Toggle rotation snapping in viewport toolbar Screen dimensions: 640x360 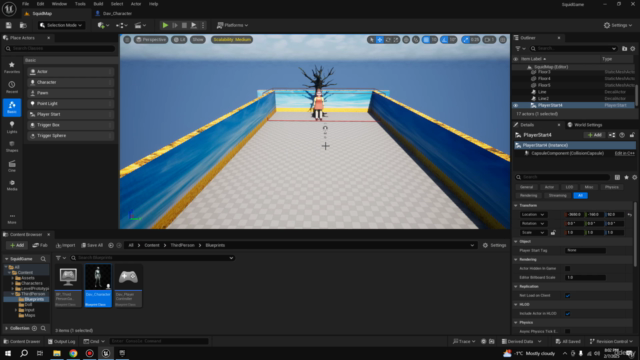[444, 40]
